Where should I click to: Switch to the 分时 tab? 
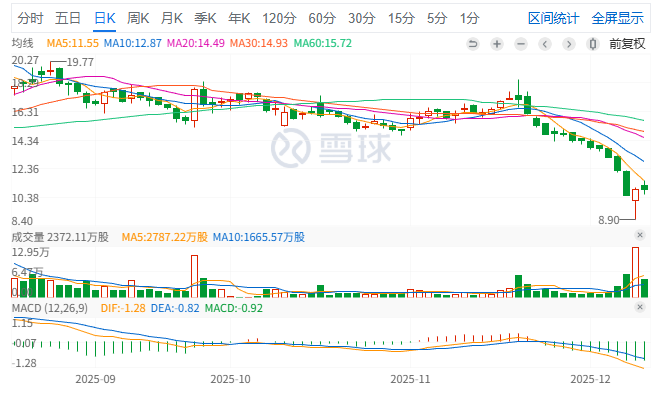tap(30, 18)
